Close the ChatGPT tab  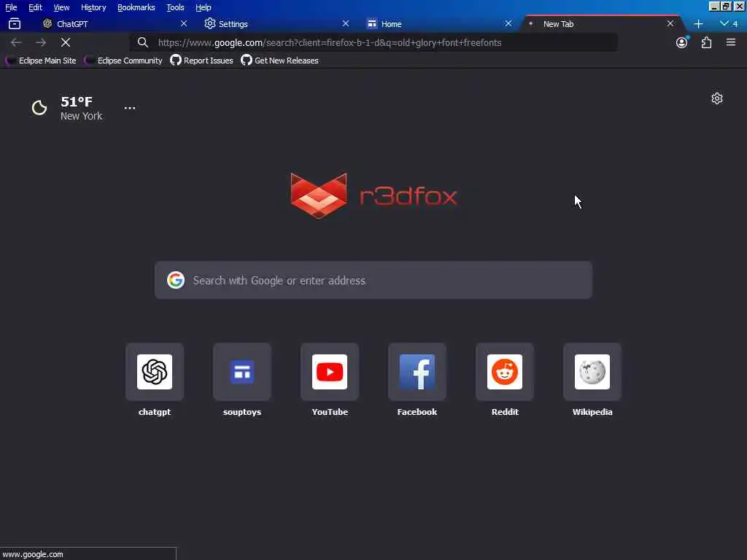[x=183, y=23]
